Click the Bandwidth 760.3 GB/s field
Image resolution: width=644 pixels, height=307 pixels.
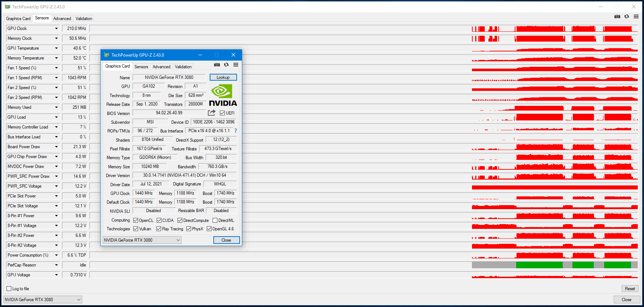218,166
